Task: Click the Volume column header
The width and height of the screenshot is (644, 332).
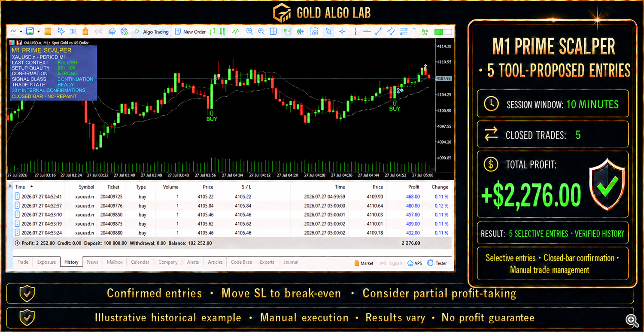Action: (170, 187)
